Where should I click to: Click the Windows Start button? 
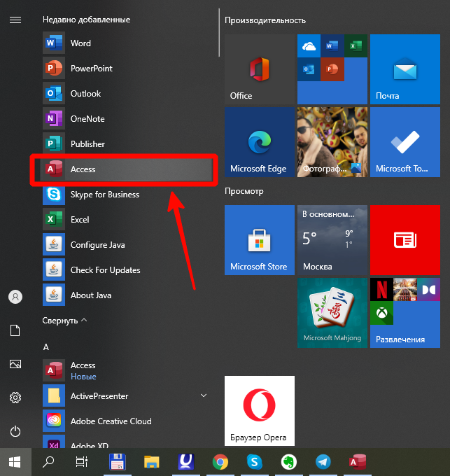(x=15, y=462)
